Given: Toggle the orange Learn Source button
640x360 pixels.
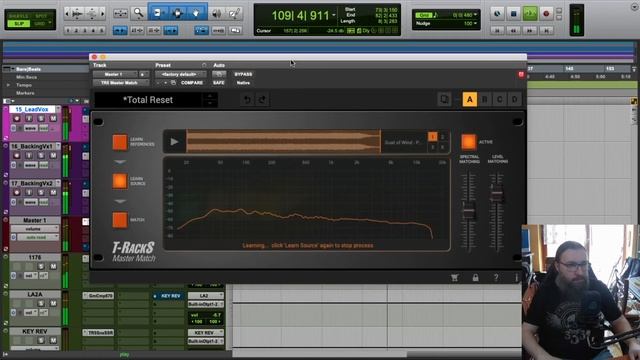Looking at the screenshot, I should coord(120,181).
